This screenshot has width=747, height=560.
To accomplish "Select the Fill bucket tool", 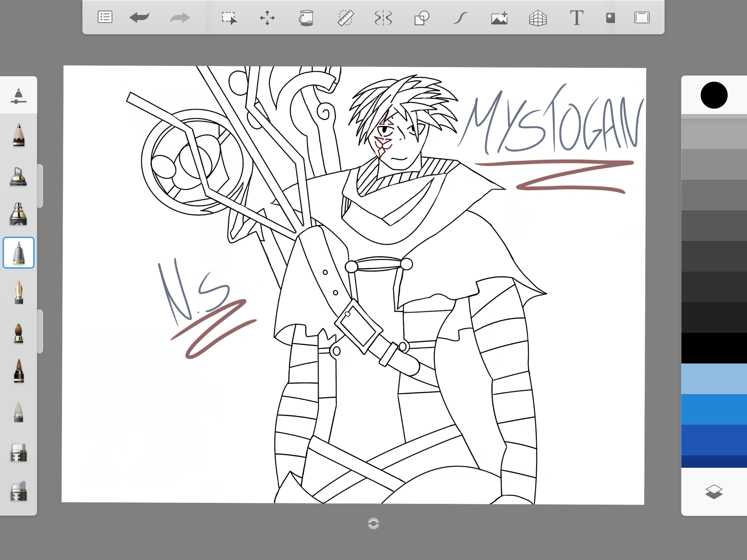I will (306, 17).
